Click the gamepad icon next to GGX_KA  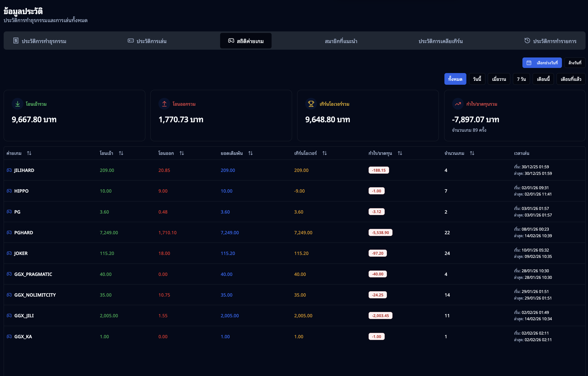pyautogui.click(x=9, y=337)
